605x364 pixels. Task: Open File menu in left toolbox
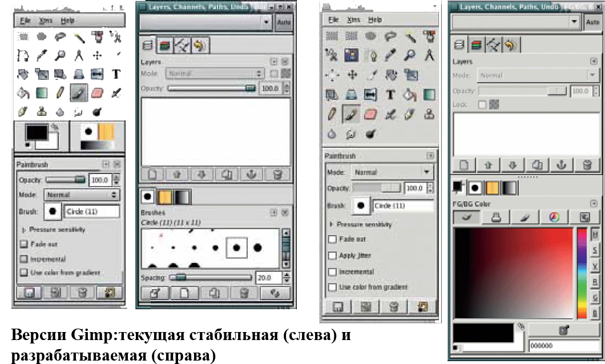[x=25, y=21]
